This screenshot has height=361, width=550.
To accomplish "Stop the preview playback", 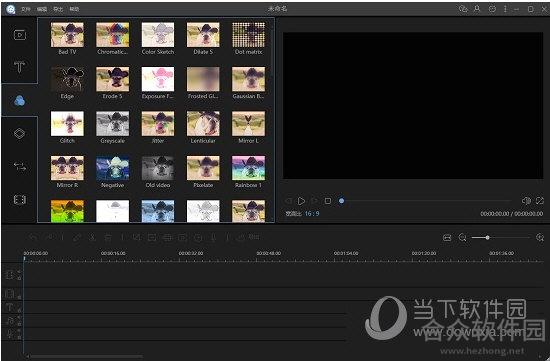I will tap(328, 201).
